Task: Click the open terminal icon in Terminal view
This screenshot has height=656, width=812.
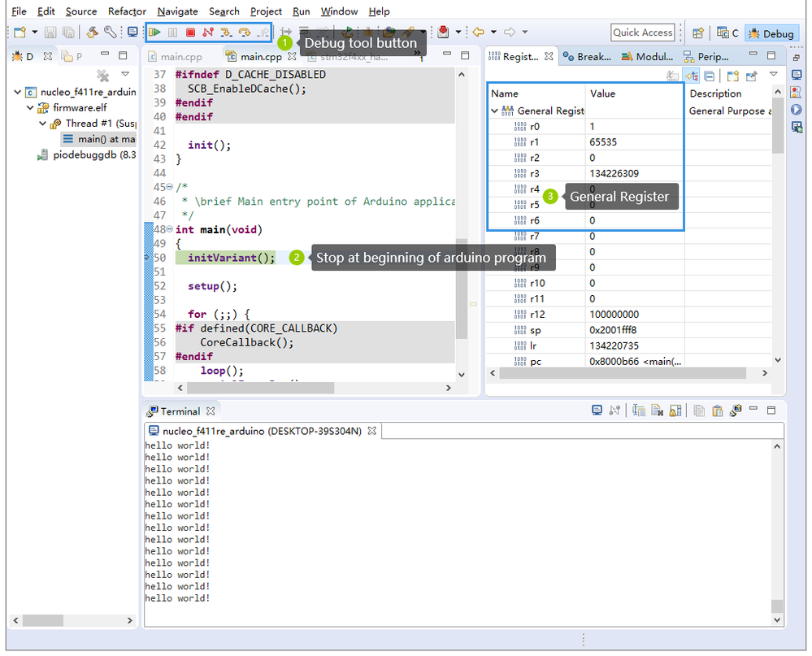Action: tap(597, 411)
